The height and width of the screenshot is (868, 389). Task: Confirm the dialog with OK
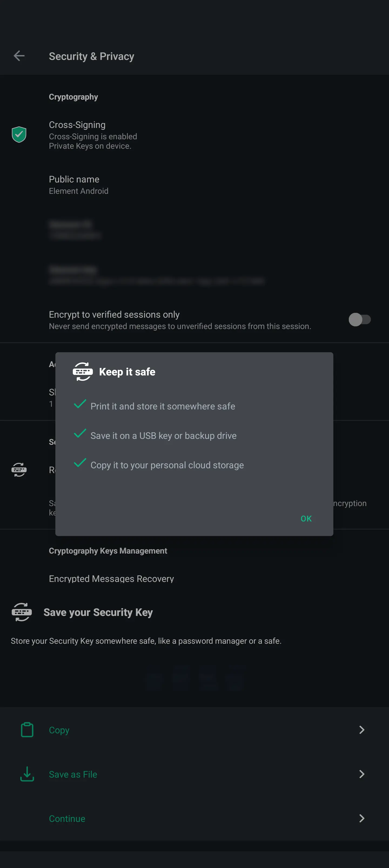click(306, 518)
